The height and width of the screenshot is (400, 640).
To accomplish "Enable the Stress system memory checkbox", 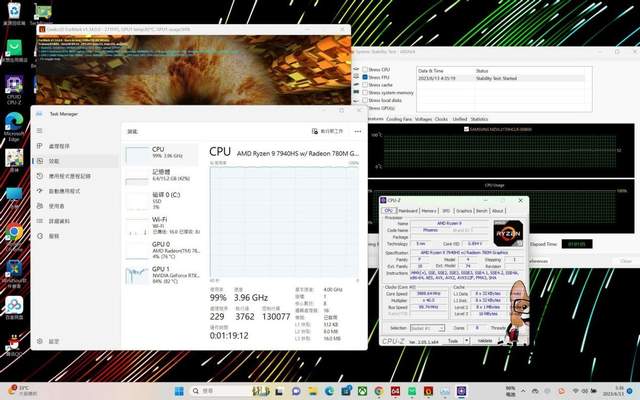I will (x=365, y=93).
